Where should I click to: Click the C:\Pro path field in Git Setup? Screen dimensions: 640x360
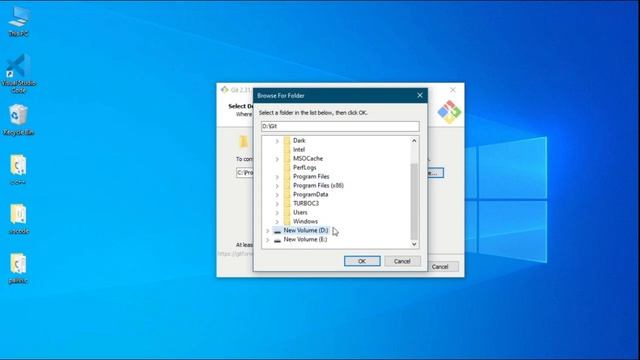coord(245,173)
